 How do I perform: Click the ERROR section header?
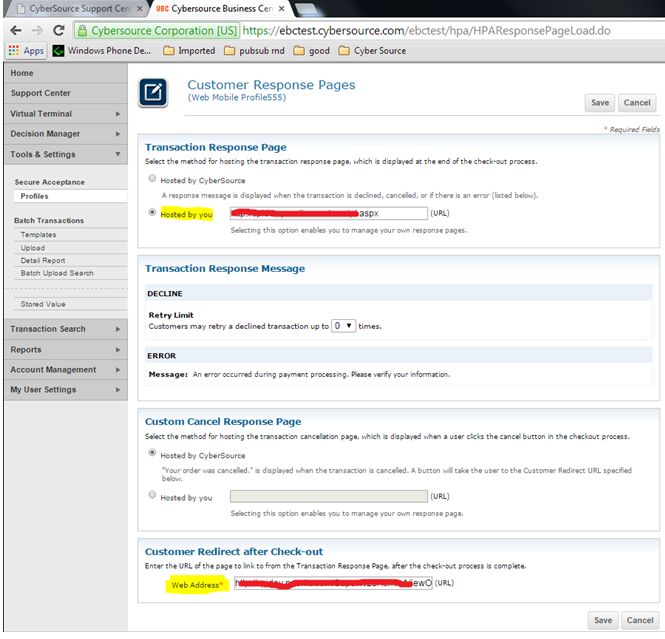coord(398,356)
